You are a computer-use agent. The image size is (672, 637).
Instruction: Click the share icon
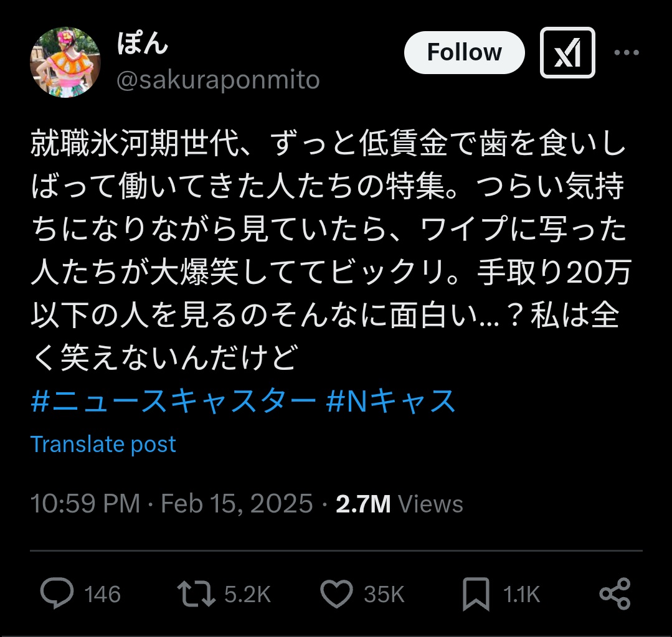[615, 594]
